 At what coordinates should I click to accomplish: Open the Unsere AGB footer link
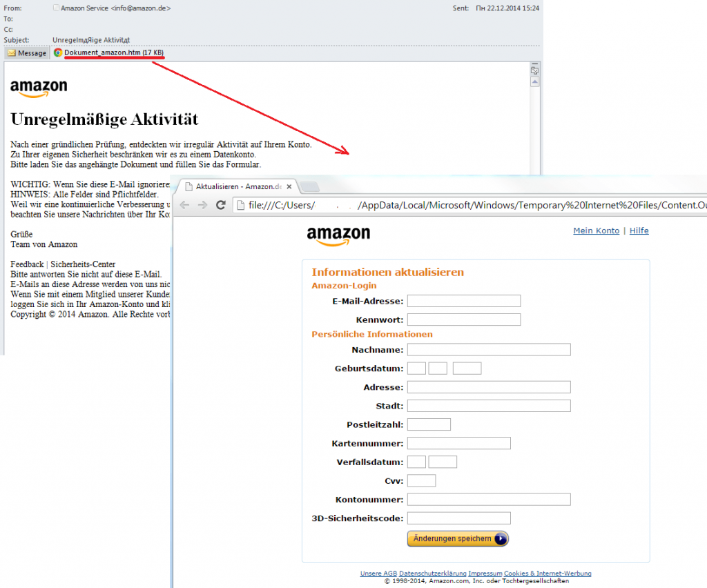pyautogui.click(x=378, y=574)
